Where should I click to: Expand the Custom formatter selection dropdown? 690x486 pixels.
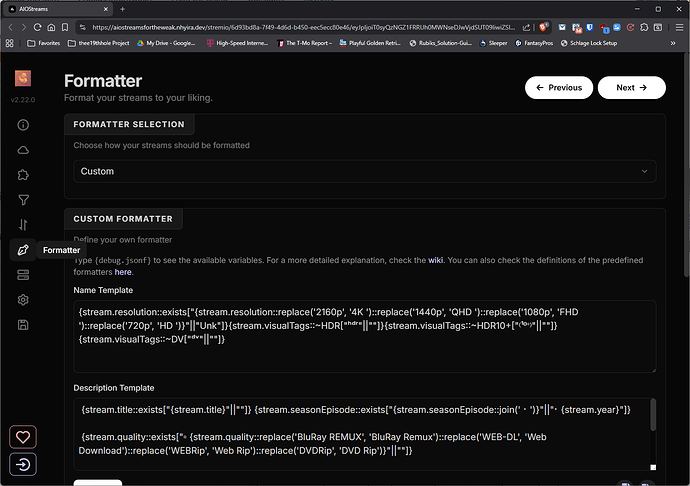pos(365,171)
